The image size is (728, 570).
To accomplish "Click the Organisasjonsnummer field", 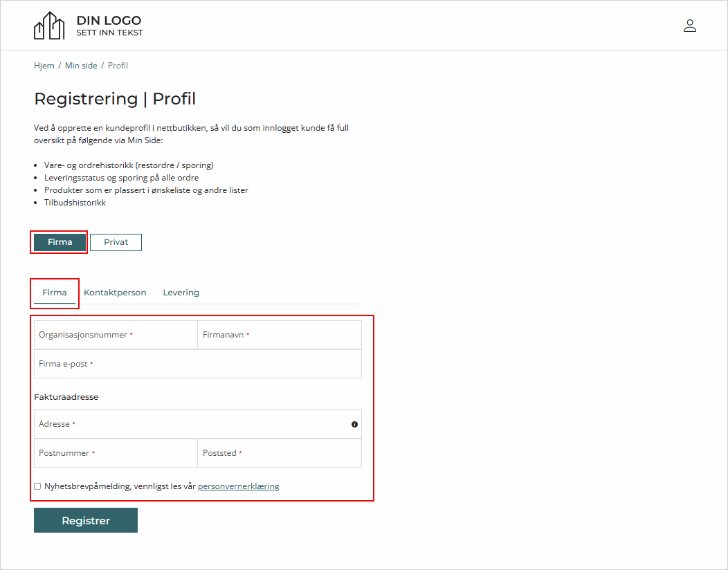I will coord(116,335).
